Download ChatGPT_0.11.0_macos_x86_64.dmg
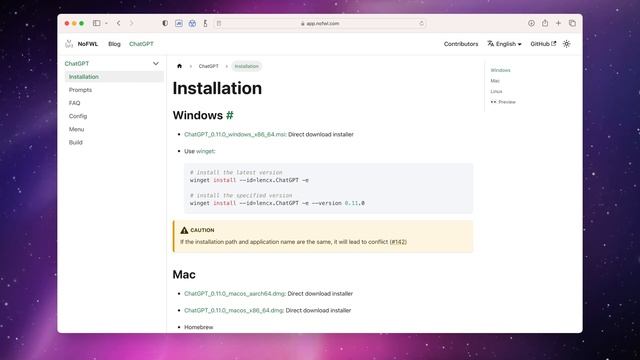 (x=233, y=310)
